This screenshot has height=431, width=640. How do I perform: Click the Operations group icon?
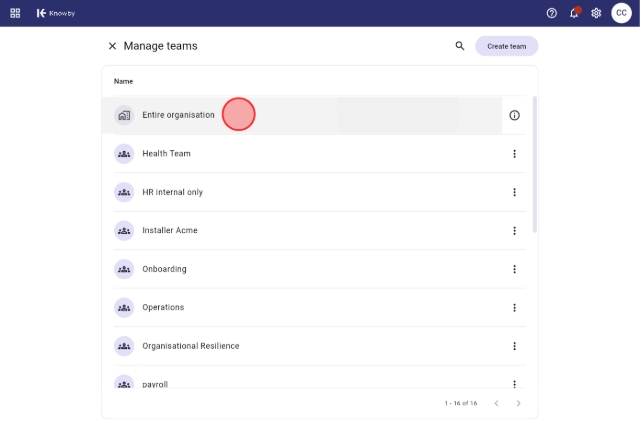(x=124, y=307)
